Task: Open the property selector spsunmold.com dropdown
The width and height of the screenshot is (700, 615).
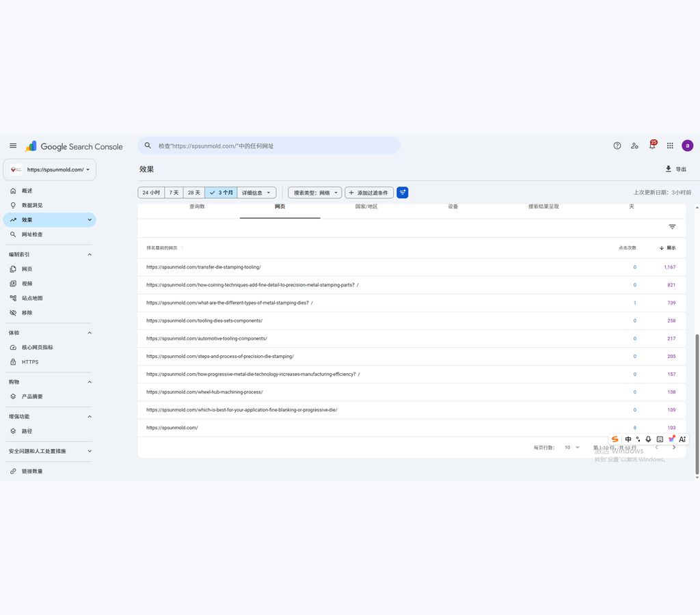Action: [49, 169]
